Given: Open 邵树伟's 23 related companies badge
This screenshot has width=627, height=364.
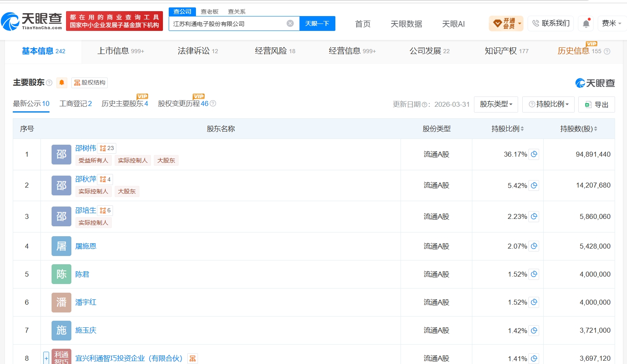Looking at the screenshot, I should tap(107, 148).
